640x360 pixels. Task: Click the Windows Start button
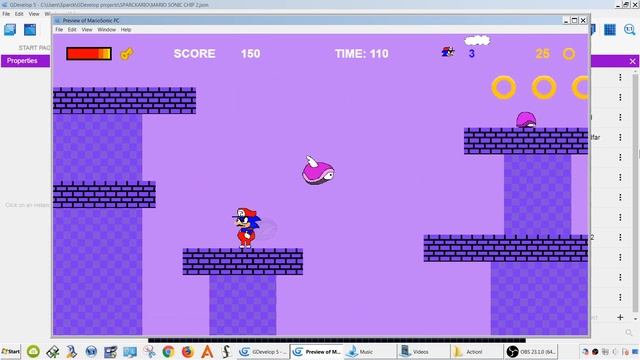11,351
